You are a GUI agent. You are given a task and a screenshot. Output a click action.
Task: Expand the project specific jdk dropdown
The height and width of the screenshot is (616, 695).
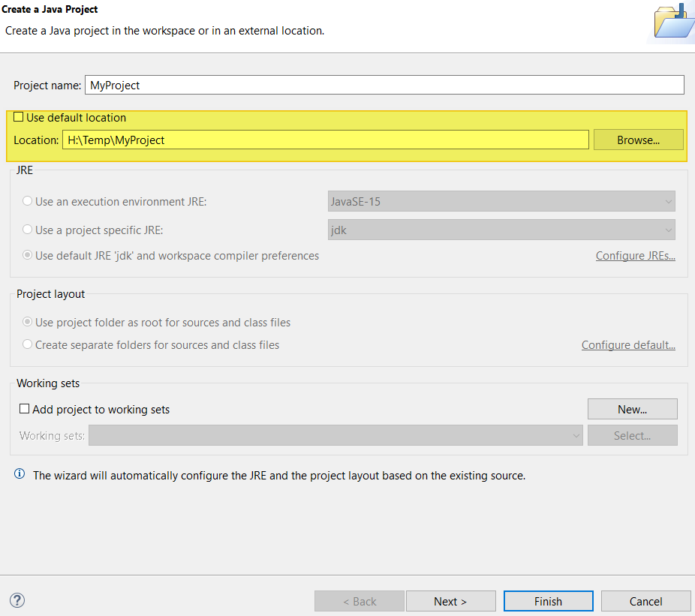(x=501, y=230)
